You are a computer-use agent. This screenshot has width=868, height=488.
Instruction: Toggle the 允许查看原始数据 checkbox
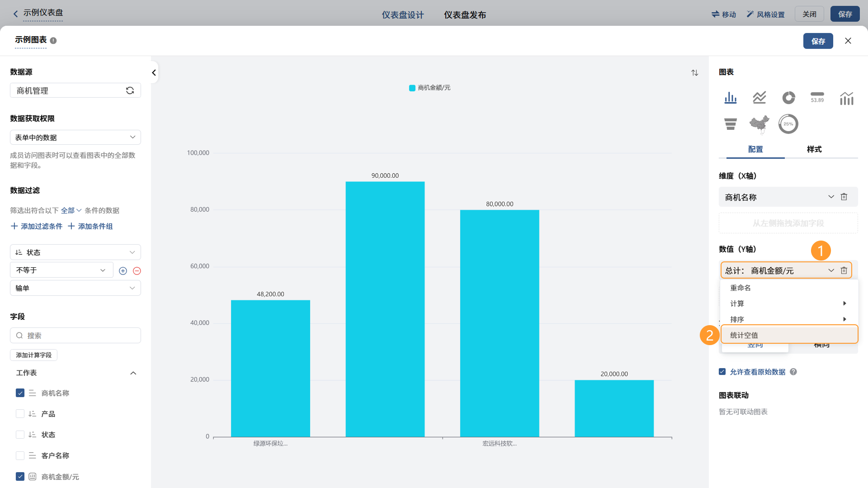722,372
